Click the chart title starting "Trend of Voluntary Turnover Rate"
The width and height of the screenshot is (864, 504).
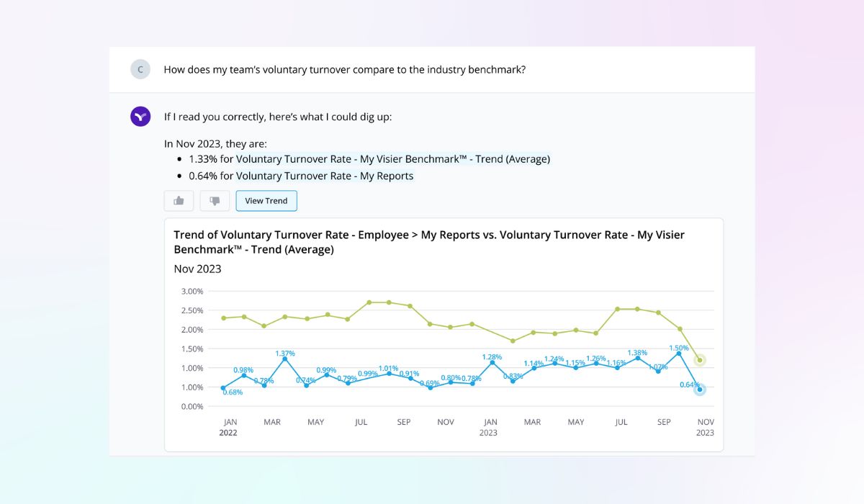tap(429, 242)
